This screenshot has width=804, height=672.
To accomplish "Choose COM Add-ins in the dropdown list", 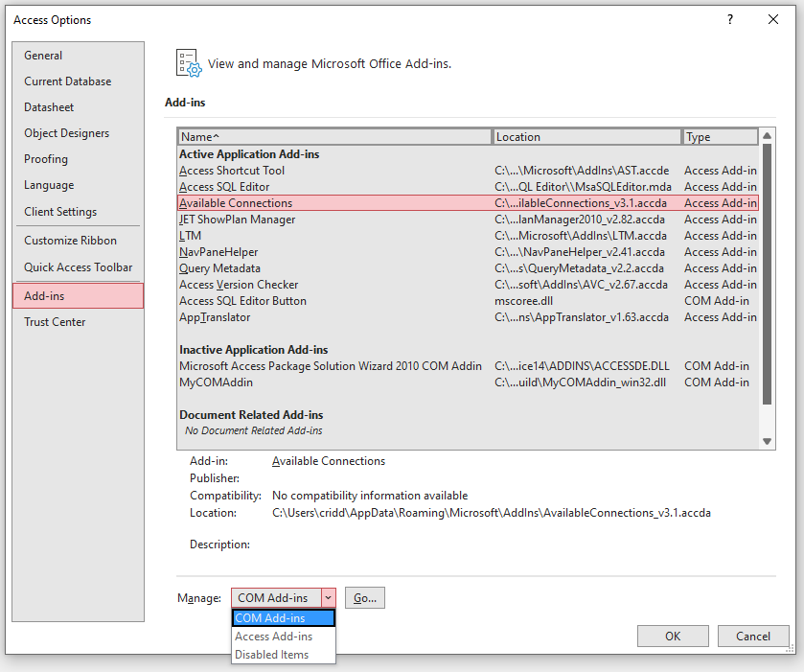I will (284, 618).
